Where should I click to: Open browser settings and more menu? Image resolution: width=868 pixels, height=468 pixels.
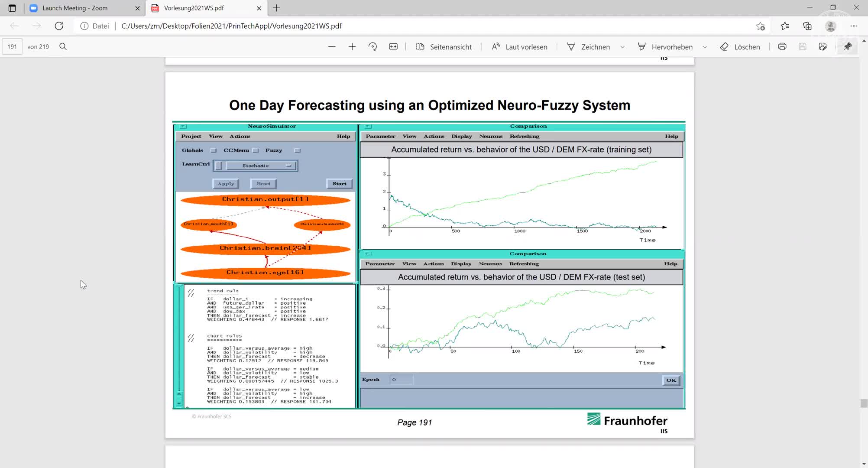[854, 26]
